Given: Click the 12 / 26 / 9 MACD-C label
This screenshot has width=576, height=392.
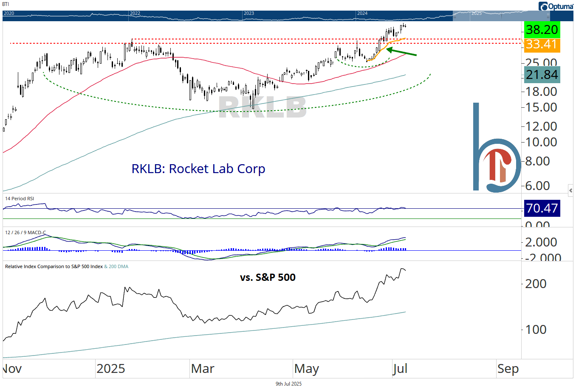Looking at the screenshot, I should pos(25,232).
